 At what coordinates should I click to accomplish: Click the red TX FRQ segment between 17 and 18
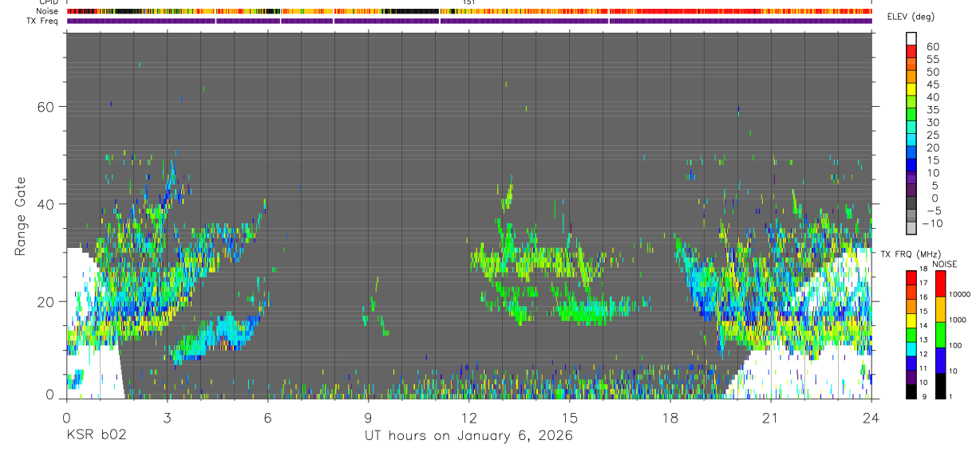911,277
